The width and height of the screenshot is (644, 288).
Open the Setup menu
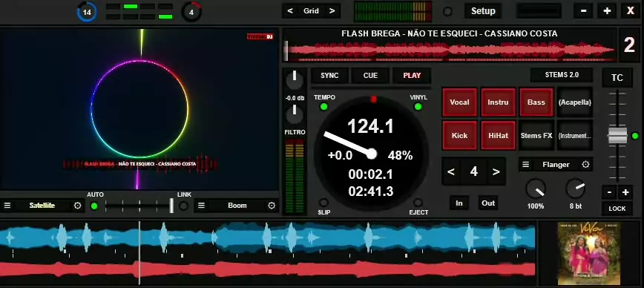[x=483, y=11]
